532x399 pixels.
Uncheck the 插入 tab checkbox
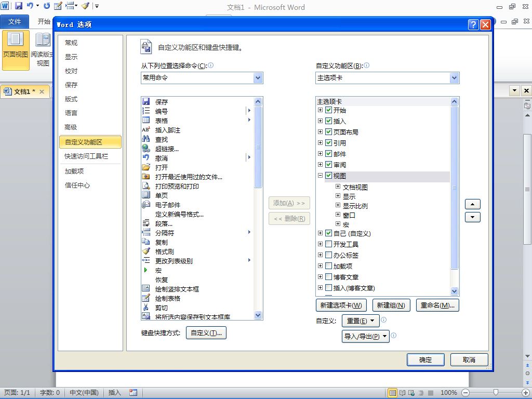pos(328,121)
